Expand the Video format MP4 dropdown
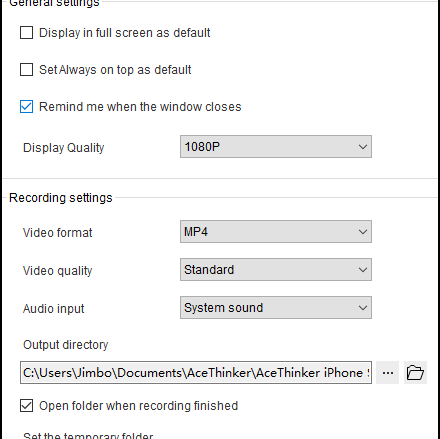440x439 pixels. (x=276, y=231)
